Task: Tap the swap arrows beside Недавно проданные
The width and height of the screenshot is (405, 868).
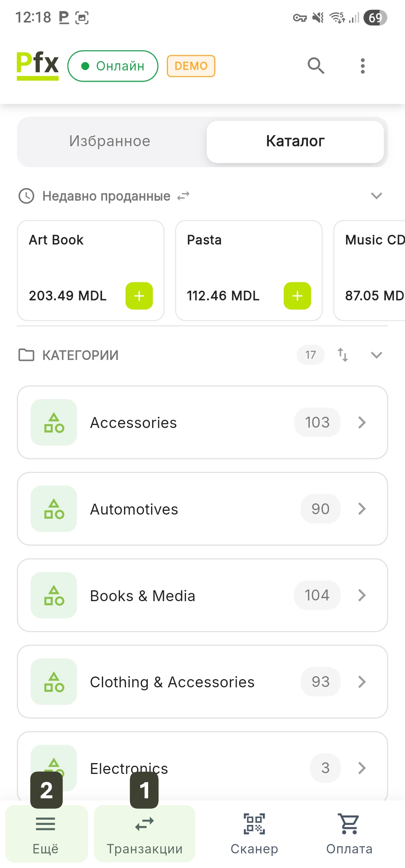Action: pyautogui.click(x=183, y=196)
